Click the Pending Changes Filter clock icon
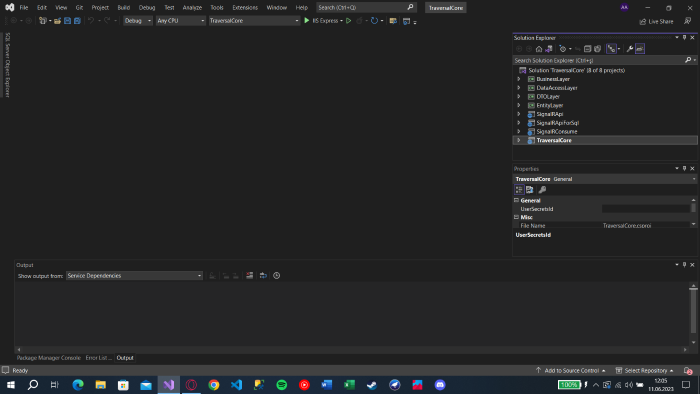The width and height of the screenshot is (700, 394). click(x=562, y=49)
